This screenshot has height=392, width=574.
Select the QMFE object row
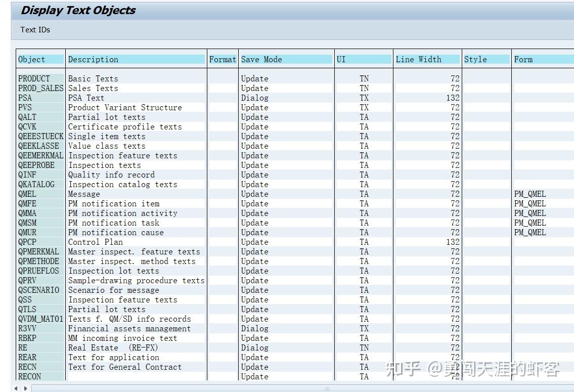click(x=40, y=203)
